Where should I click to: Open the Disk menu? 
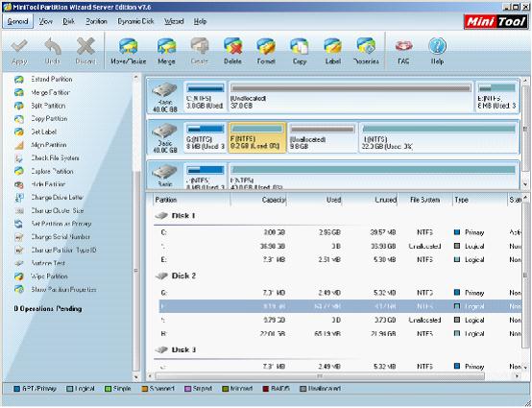pyautogui.click(x=68, y=21)
